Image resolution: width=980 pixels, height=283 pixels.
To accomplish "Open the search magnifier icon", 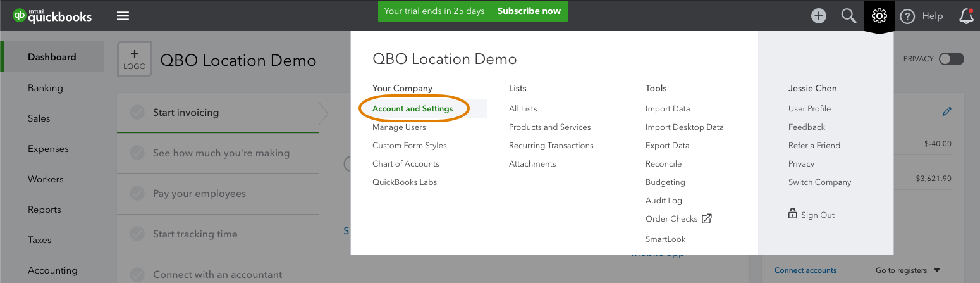I will (848, 16).
